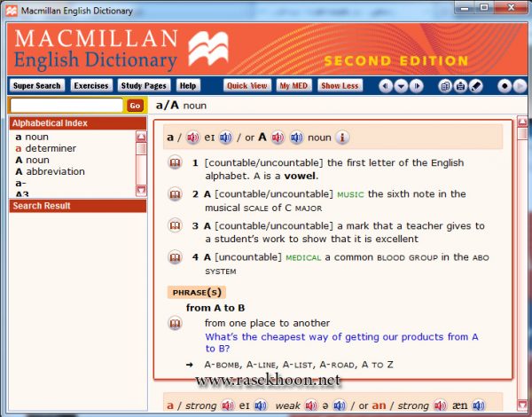This screenshot has height=417, width=532.
Task: Select 'A abbreviation' in Alphabetical Index
Action: [x=50, y=171]
